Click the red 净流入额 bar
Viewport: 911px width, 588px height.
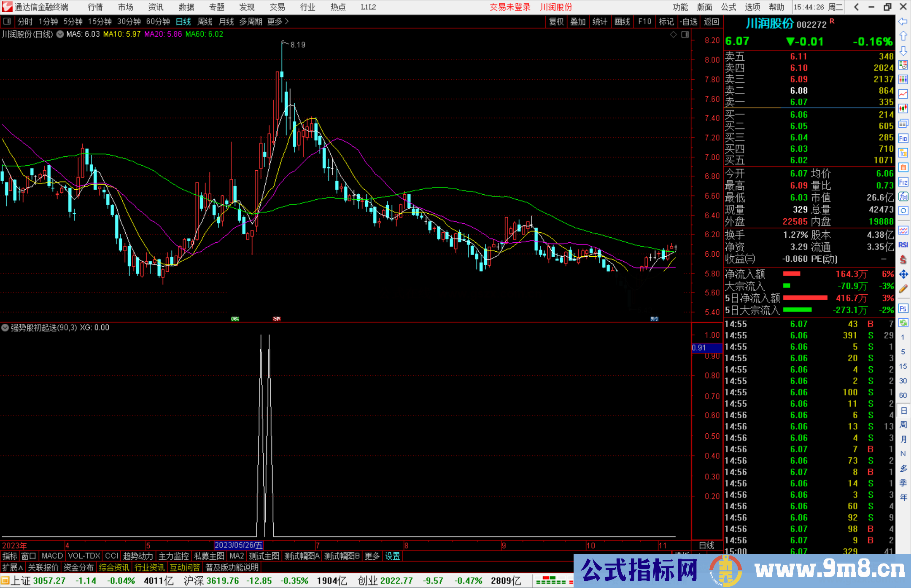click(x=791, y=274)
